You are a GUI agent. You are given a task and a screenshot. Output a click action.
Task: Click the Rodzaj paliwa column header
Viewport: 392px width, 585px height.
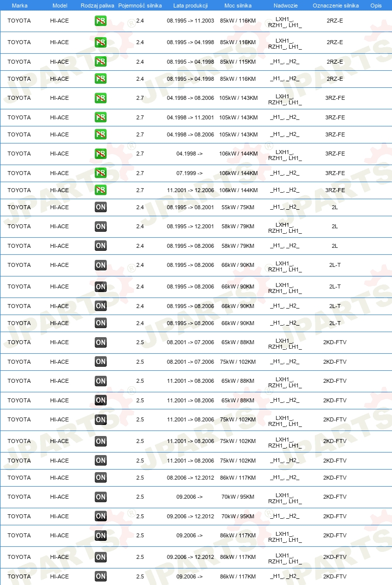(97, 6)
